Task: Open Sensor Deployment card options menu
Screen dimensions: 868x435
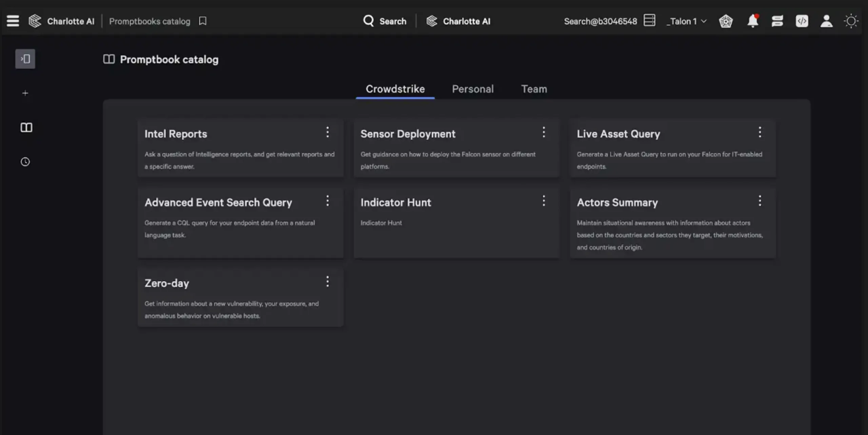Action: point(544,132)
